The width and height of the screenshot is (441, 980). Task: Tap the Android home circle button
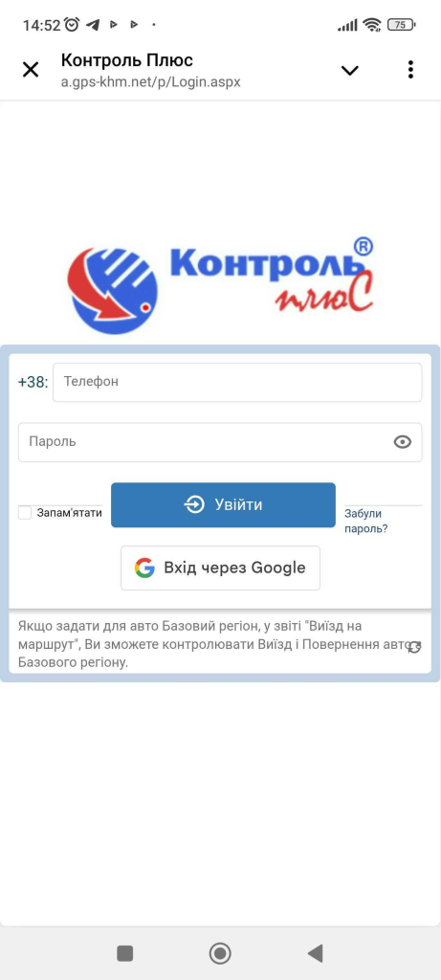[x=220, y=953]
